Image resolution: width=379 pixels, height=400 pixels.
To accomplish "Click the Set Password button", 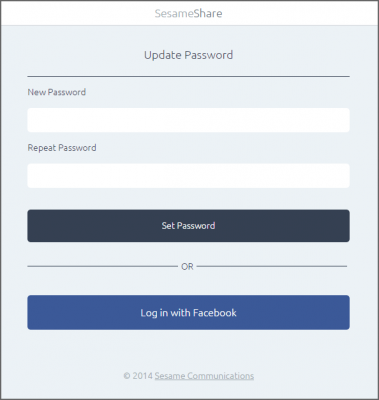I will 188,226.
